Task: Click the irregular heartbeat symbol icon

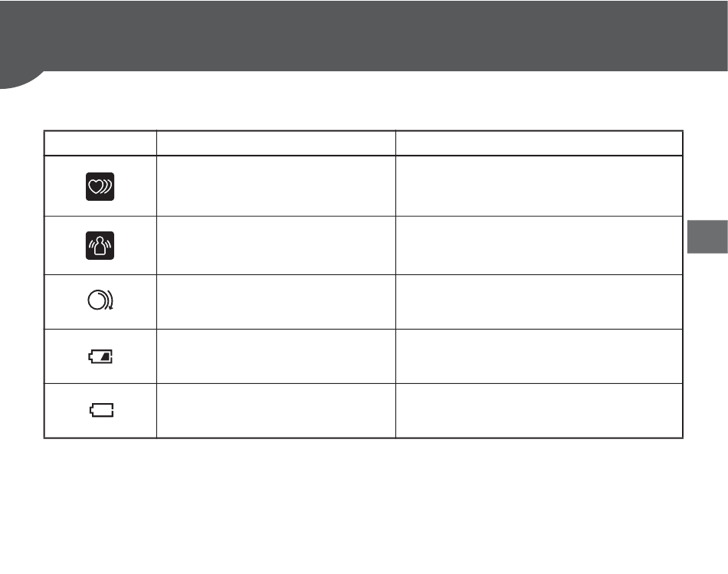Action: pos(100,187)
